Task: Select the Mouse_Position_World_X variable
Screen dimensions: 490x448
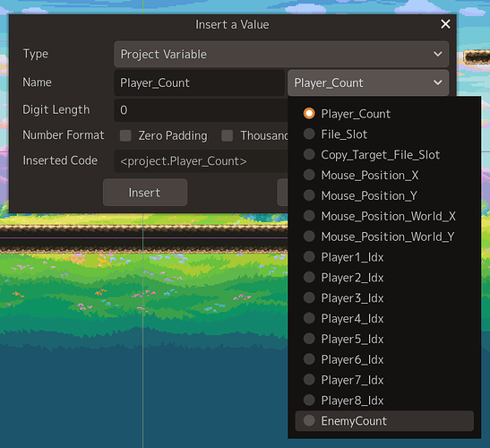Action: click(384, 216)
